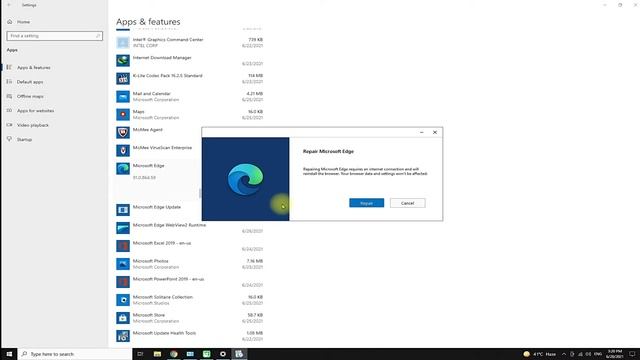Minimize the Repair Microsoft Edge dialog
Viewport: 640px width, 360px height.
click(422, 132)
